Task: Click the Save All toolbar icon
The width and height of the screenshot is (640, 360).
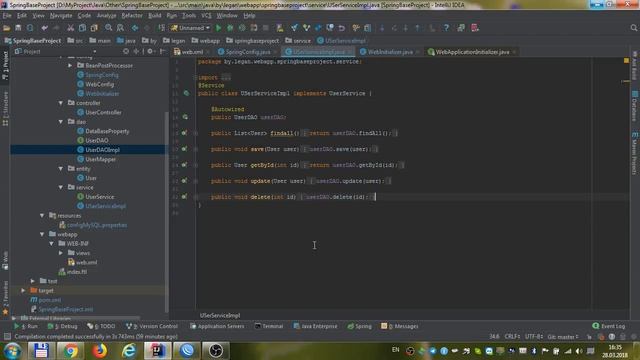Action: point(18,28)
